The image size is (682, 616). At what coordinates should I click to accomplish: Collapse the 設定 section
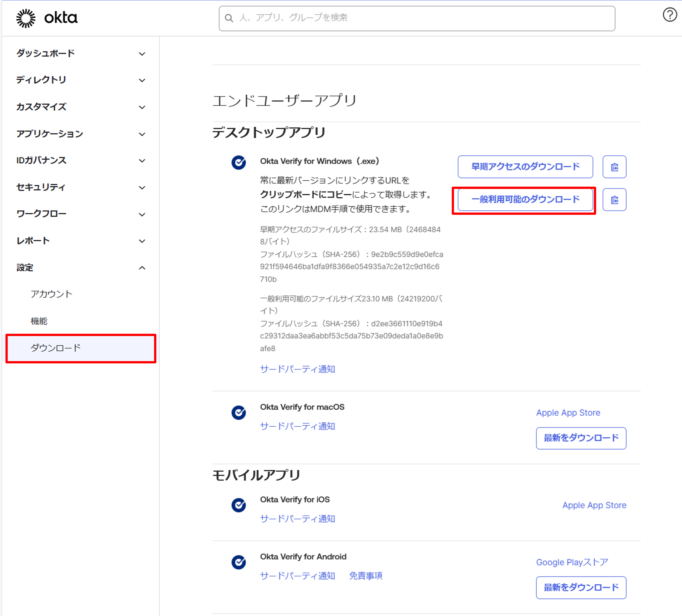click(x=80, y=268)
